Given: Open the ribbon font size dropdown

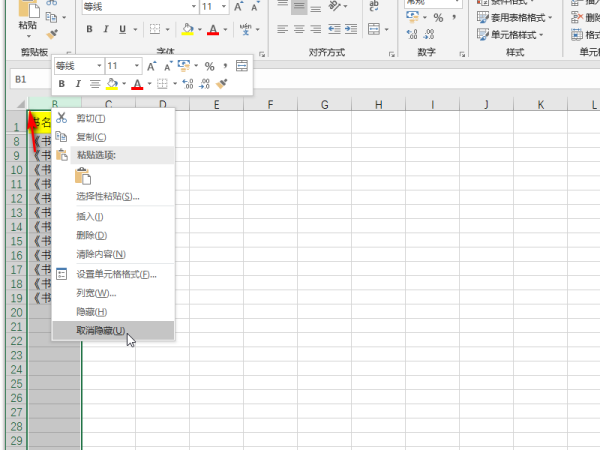Looking at the screenshot, I should (221, 6).
